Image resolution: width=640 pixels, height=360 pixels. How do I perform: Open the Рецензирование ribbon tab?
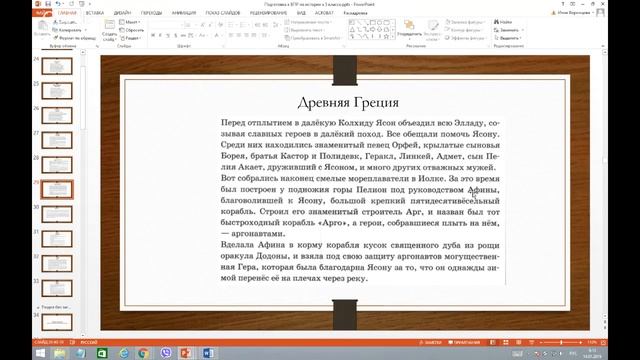[x=268, y=13]
